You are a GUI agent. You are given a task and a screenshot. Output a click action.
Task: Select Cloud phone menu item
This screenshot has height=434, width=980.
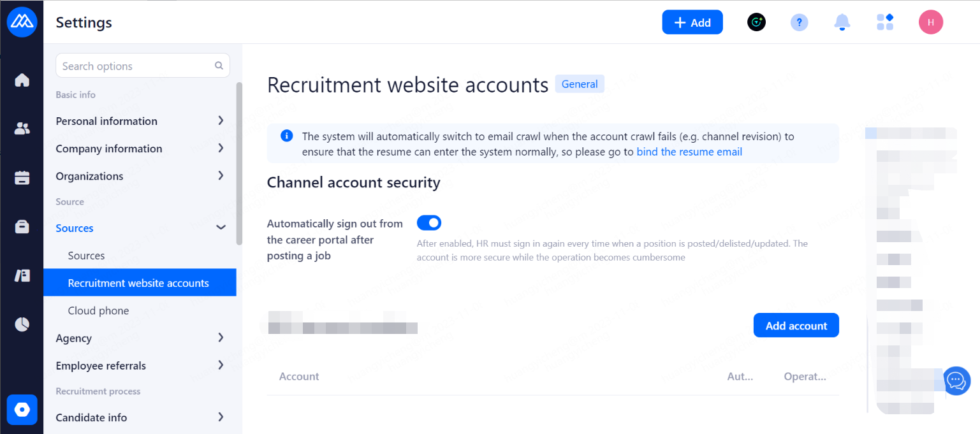99,310
